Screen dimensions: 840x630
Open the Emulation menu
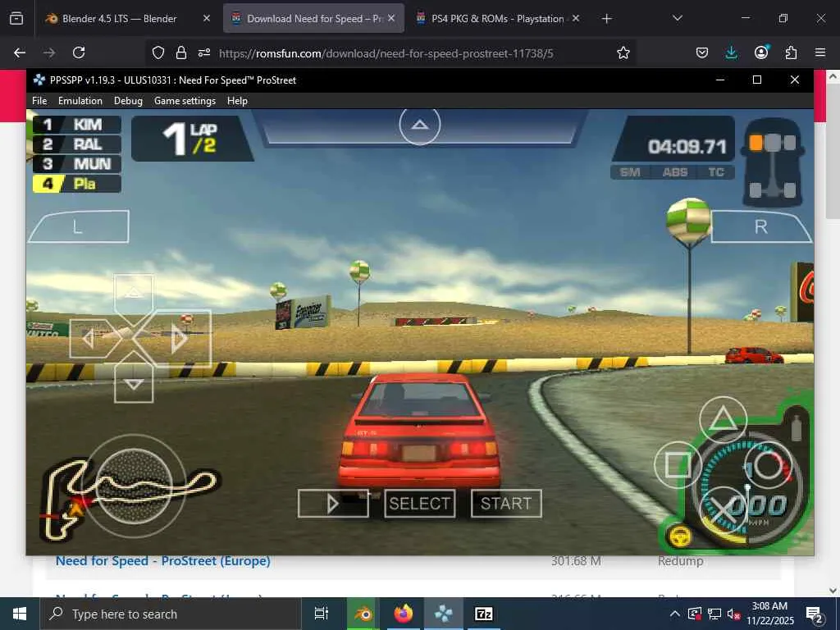(x=80, y=101)
